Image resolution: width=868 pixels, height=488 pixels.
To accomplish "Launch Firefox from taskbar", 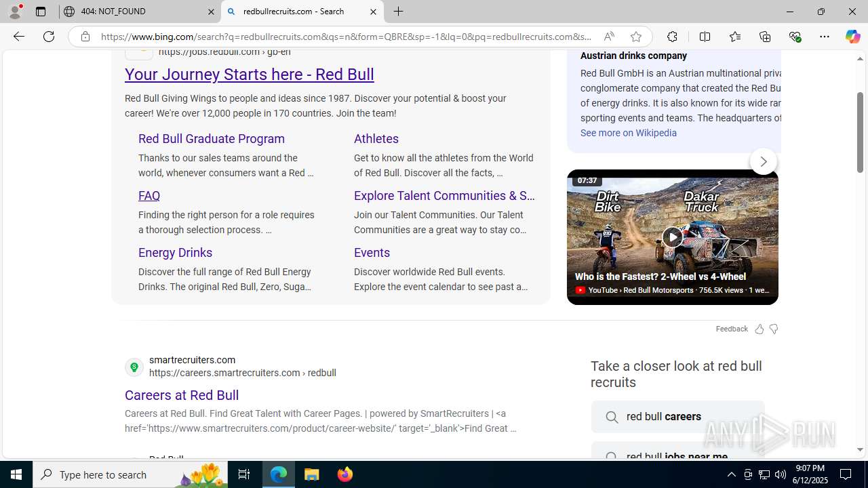I will click(345, 474).
